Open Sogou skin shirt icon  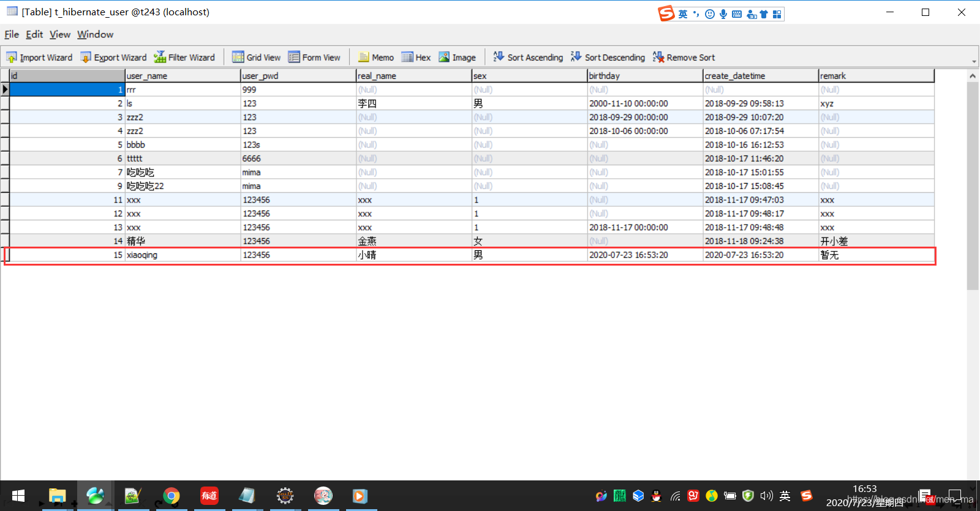pyautogui.click(x=764, y=14)
